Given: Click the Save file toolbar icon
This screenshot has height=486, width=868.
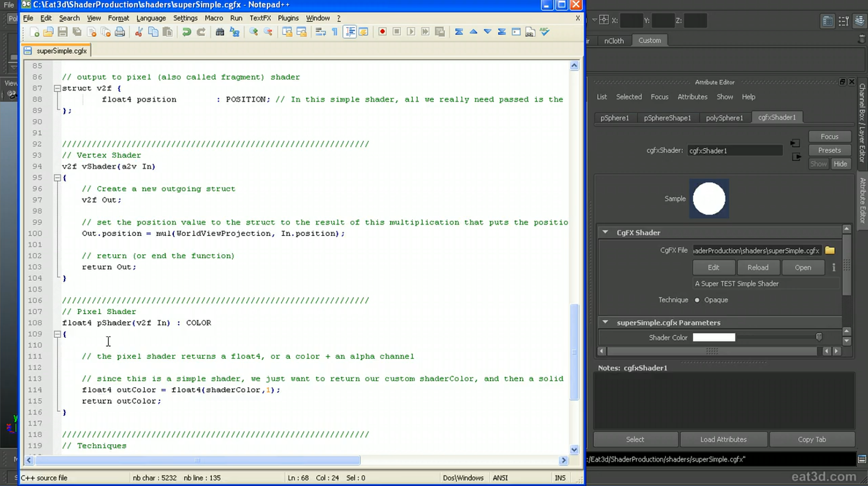Looking at the screenshot, I should (62, 32).
